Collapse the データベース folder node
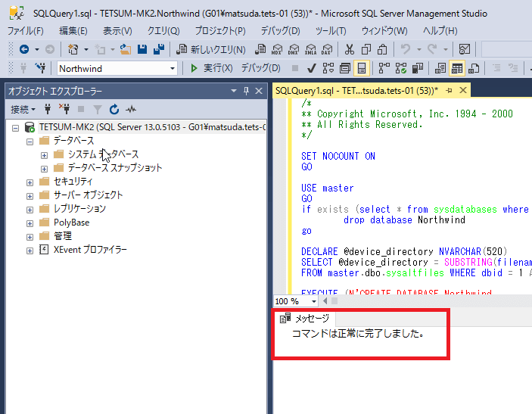 (30, 141)
